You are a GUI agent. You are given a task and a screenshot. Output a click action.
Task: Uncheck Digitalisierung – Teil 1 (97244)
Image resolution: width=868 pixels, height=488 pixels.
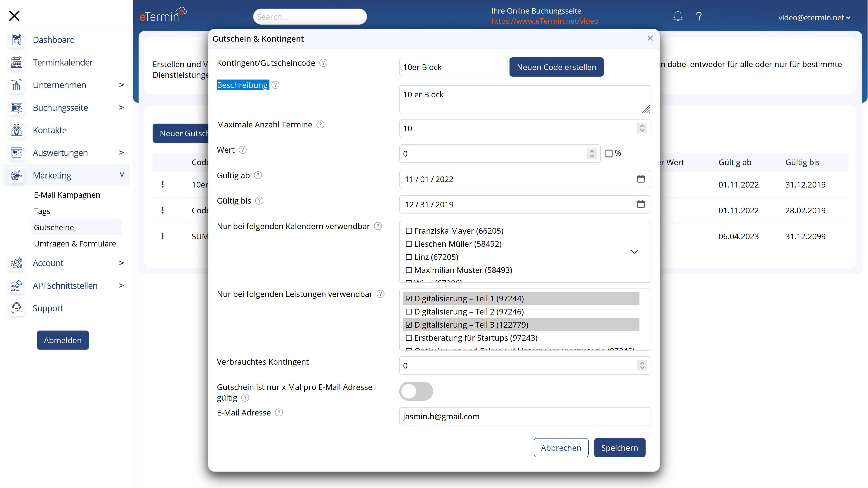point(409,299)
